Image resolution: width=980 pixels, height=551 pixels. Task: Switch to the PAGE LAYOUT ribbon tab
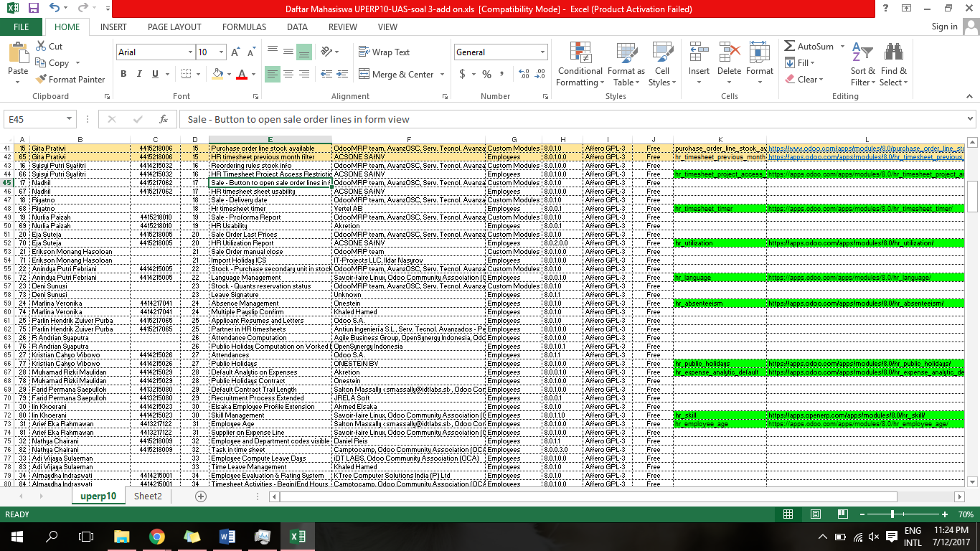[x=174, y=27]
